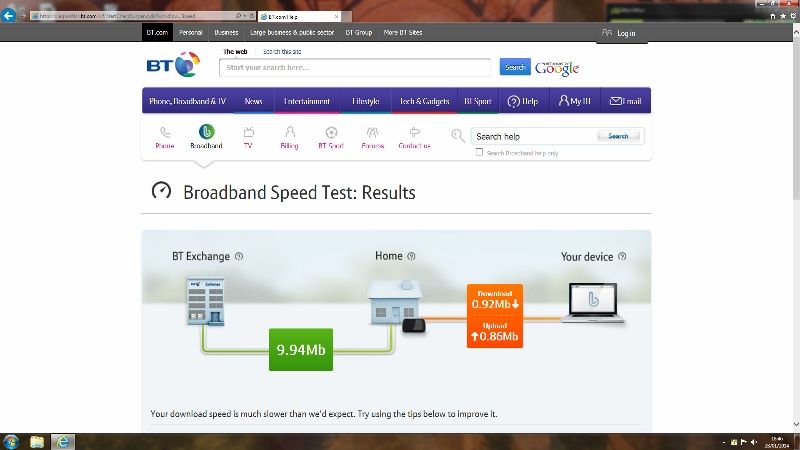Open the Personal top link
Viewport: 800px width, 450px height.
191,32
